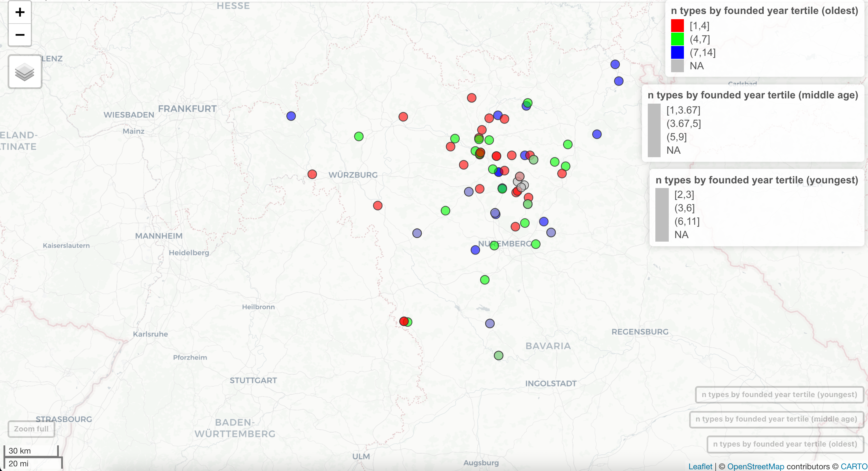Open the OpenStreetMap contributors link

point(756,466)
